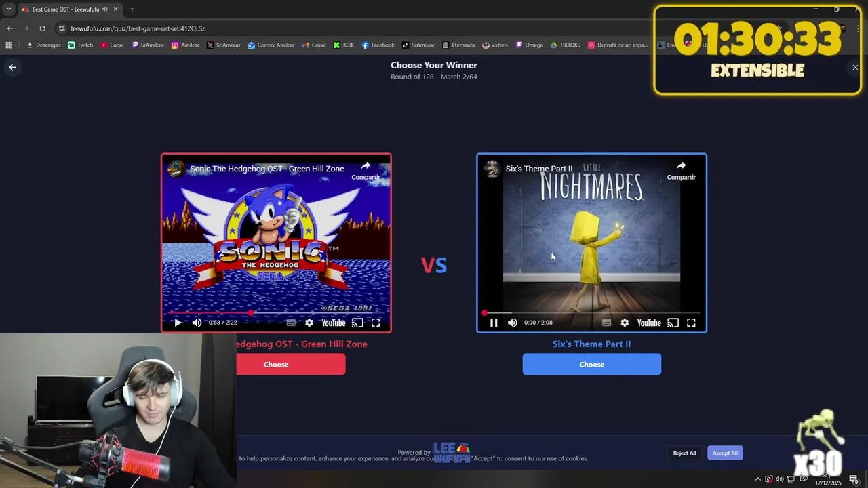Open the KCIK bookmark
The height and width of the screenshot is (488, 868).
tap(344, 45)
